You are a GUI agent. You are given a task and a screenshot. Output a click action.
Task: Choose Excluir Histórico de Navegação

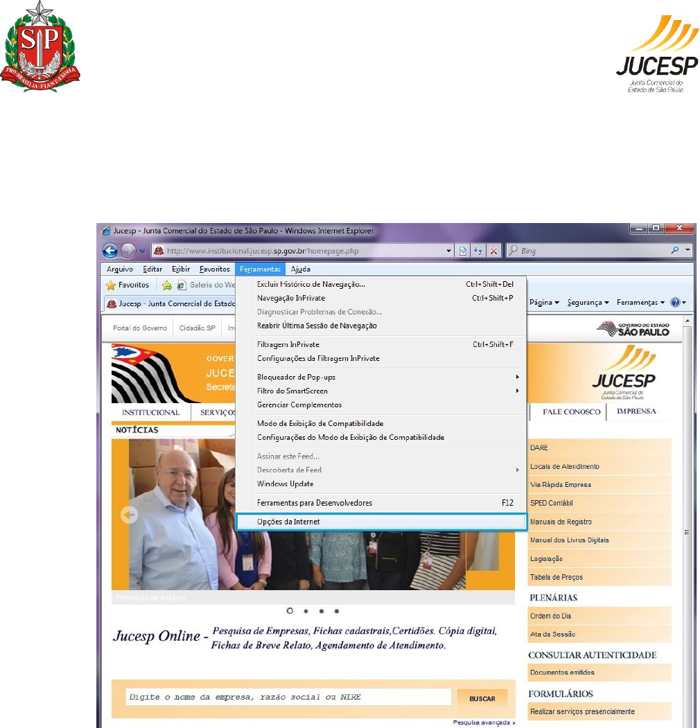tap(311, 284)
